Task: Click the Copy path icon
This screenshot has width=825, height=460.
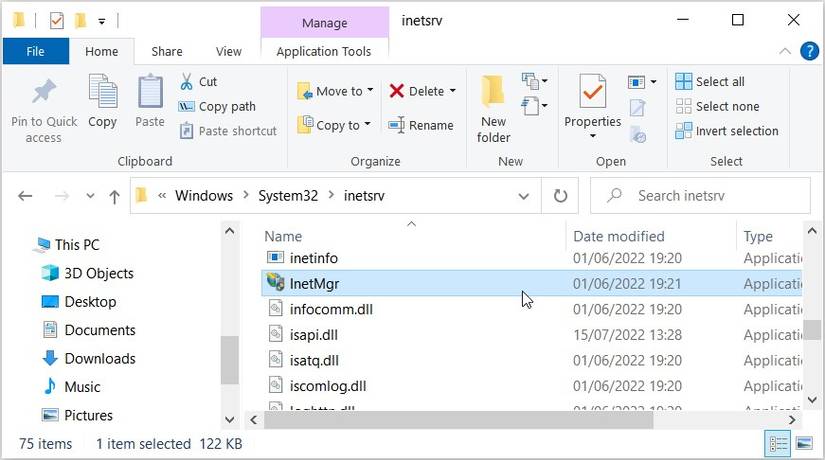Action: 186,106
